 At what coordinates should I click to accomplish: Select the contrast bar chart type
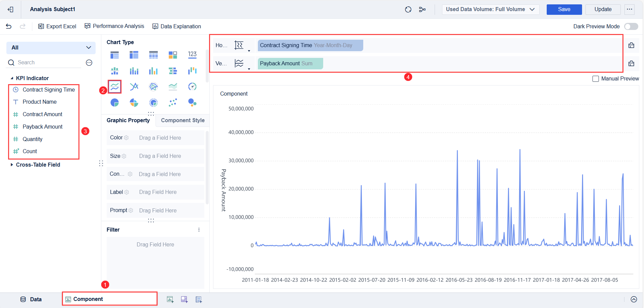[x=173, y=71]
